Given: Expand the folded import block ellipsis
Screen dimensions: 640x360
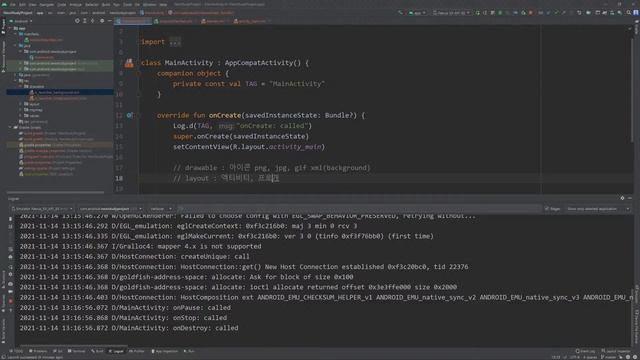Looking at the screenshot, I should 175,42.
